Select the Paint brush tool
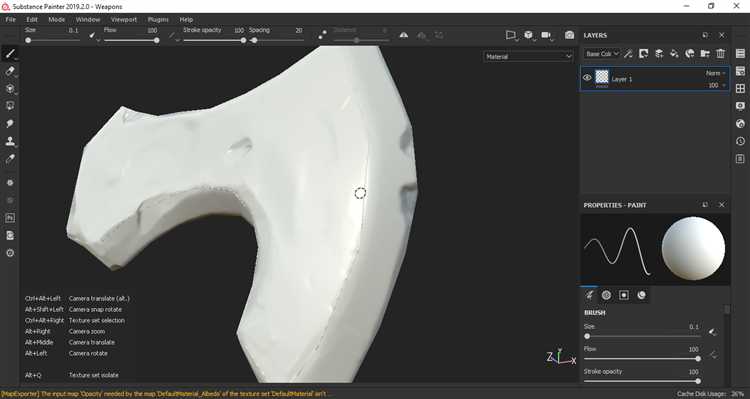 10,53
